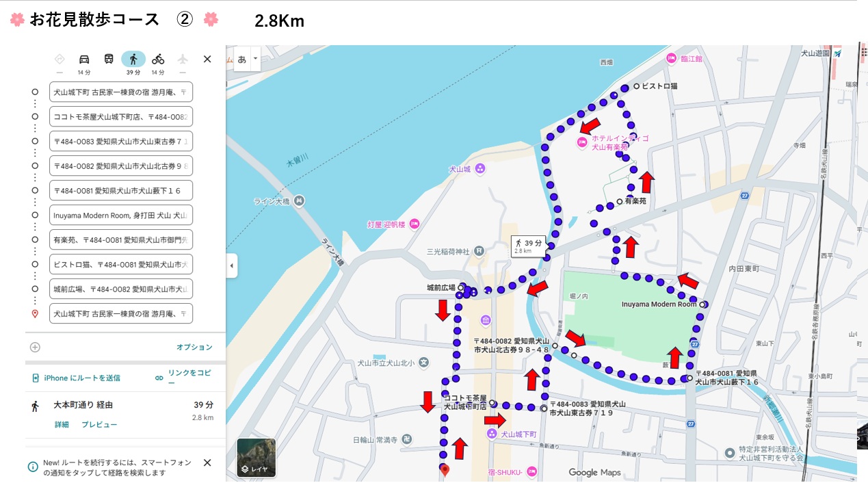Copy the route link
Screen dimensions: 868x483
coord(185,377)
